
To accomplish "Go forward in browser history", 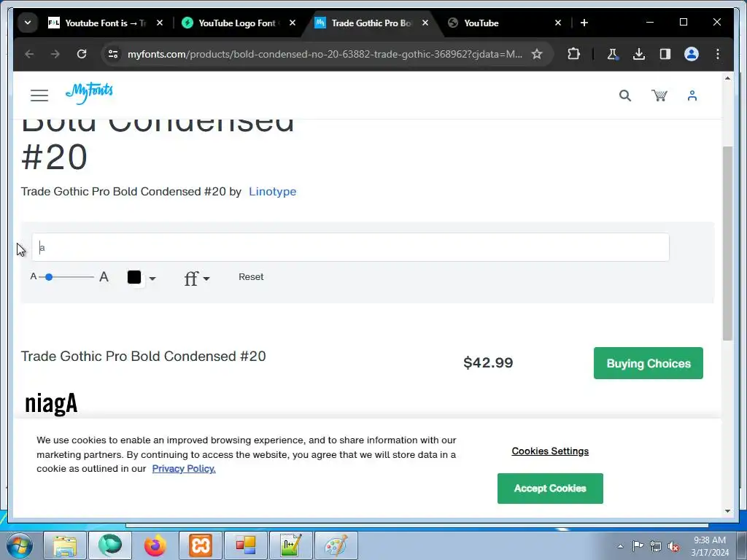I will coord(55,54).
